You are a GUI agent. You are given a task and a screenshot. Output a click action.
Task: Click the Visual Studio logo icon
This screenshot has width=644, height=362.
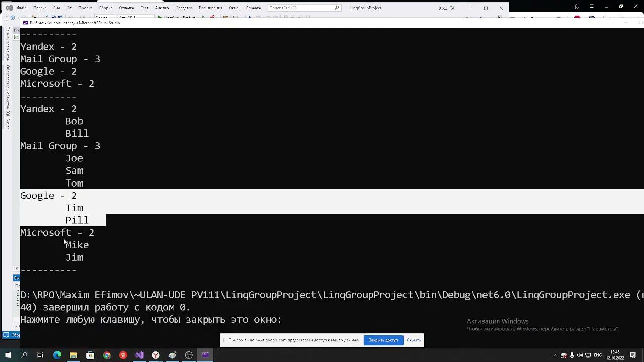(x=9, y=8)
